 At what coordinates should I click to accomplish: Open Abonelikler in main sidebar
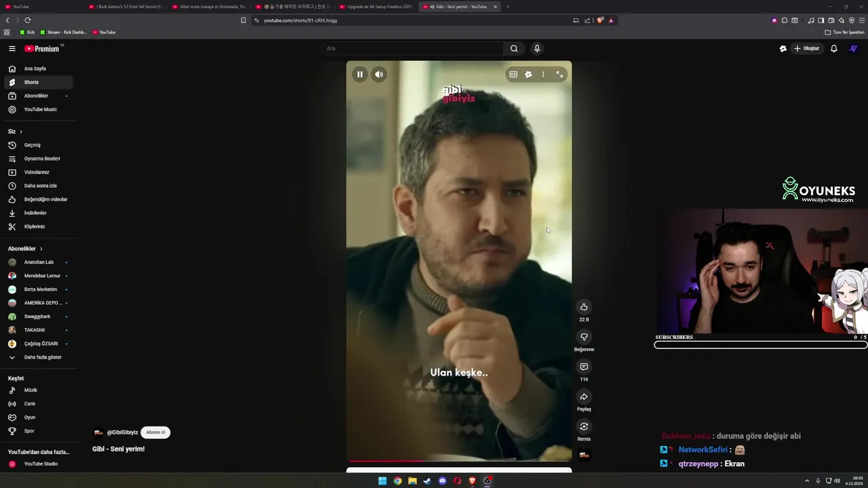pyautogui.click(x=39, y=96)
